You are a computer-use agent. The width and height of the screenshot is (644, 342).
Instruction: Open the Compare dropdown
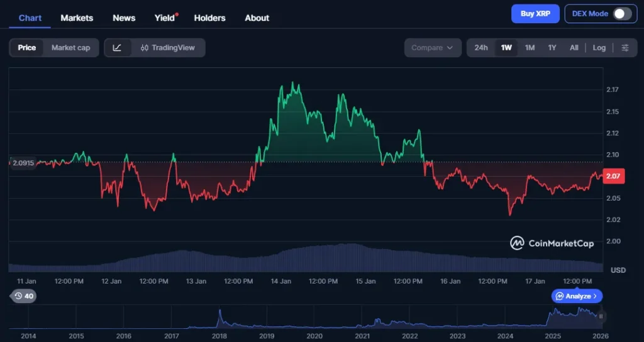(x=432, y=48)
